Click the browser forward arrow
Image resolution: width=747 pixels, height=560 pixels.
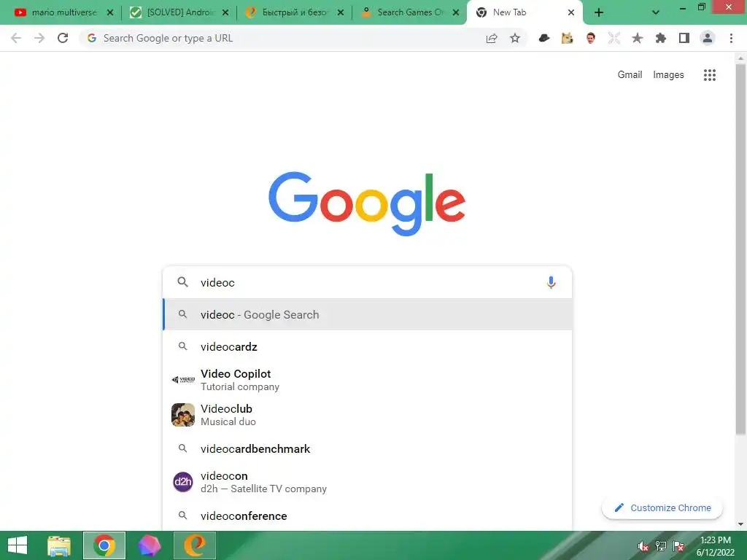point(39,38)
